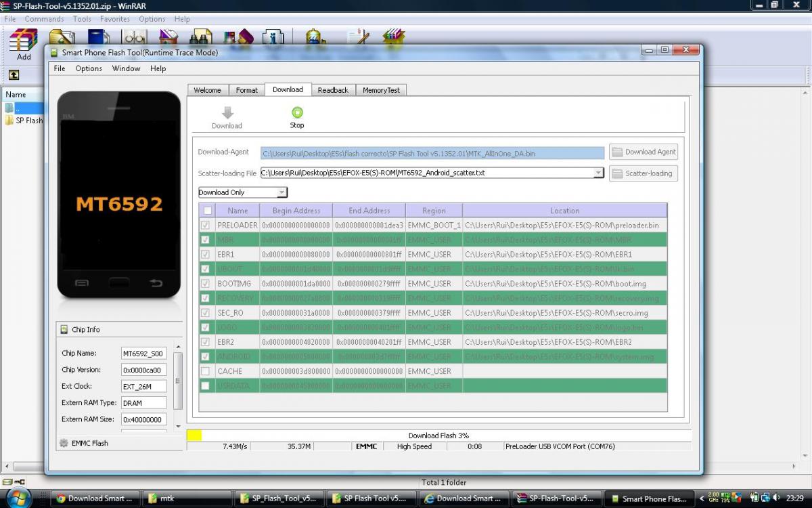Enable the USRDATA row checkbox
Screen dimensions: 812x508
coord(205,386)
